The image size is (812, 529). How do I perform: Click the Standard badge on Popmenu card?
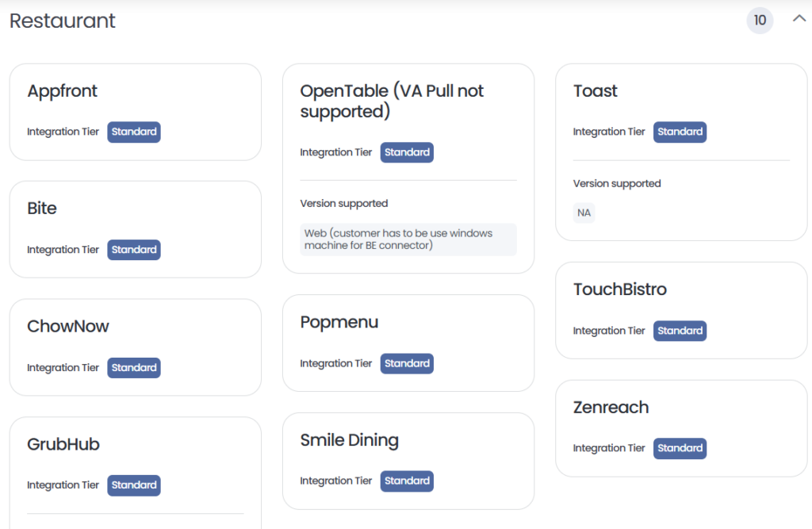pos(407,363)
